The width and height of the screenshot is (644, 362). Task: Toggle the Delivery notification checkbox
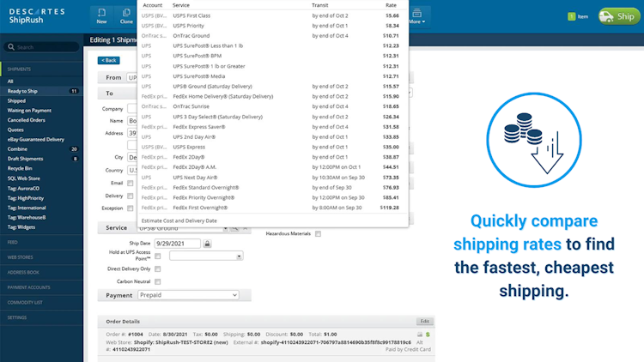131,196
